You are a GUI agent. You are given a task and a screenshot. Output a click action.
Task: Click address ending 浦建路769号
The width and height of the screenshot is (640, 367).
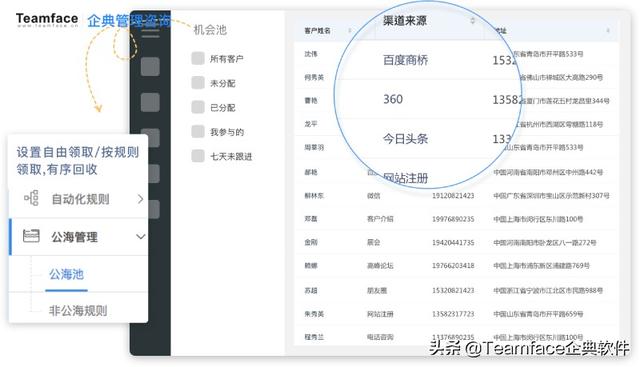pos(541,266)
